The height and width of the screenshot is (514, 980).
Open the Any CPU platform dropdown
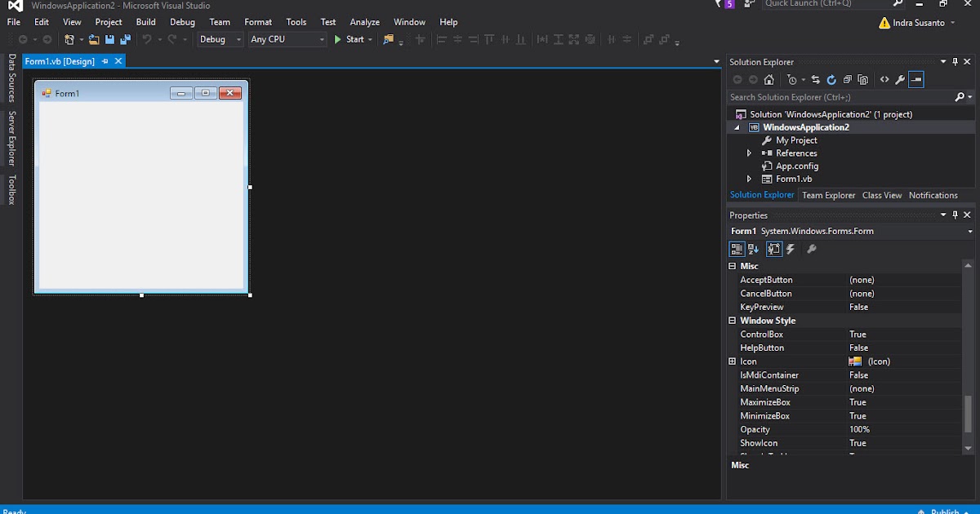[323, 39]
